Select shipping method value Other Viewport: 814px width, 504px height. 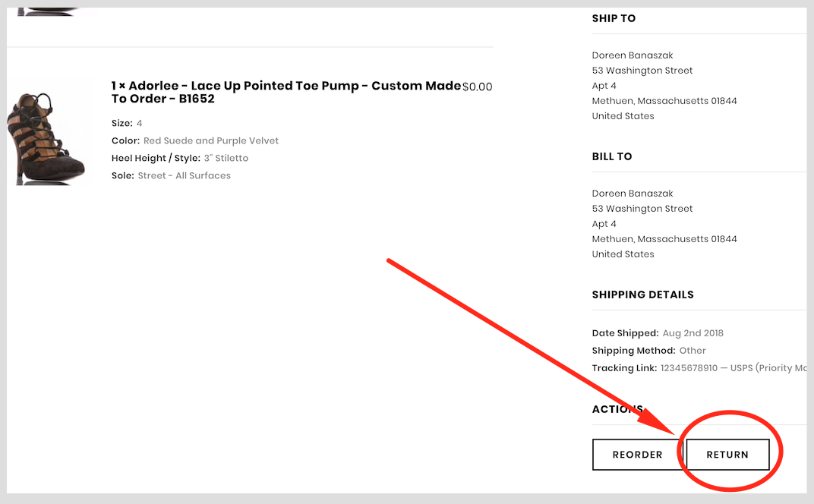coord(693,351)
